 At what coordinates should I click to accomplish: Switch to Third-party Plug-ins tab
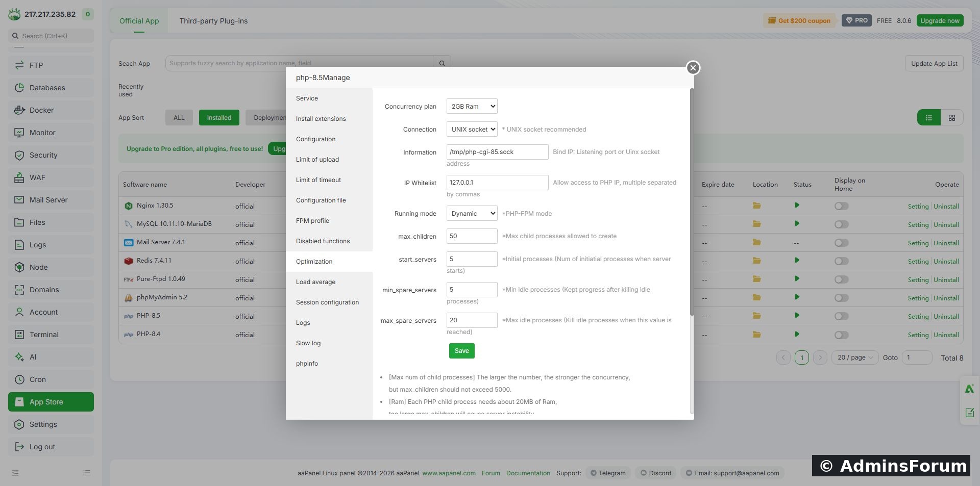click(x=213, y=21)
